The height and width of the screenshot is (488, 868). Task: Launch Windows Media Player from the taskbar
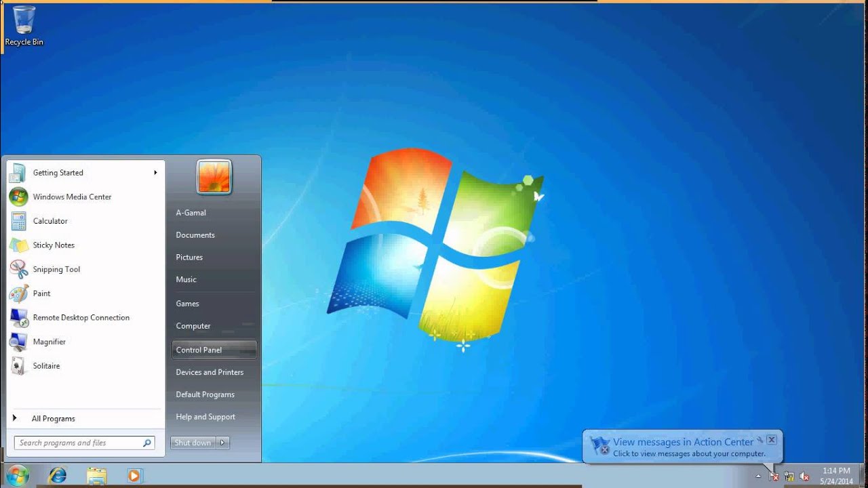[x=134, y=476]
